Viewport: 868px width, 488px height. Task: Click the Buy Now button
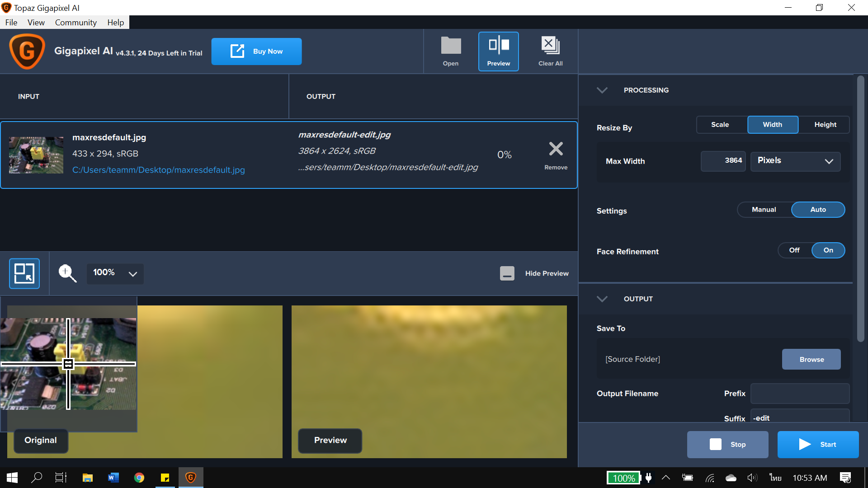point(256,52)
